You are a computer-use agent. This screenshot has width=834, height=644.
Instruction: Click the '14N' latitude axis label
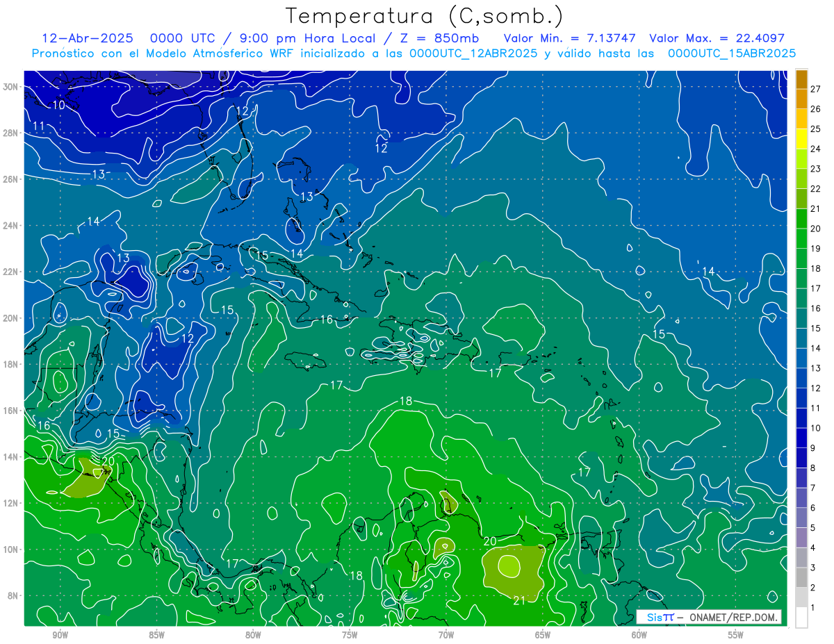[x=12, y=456]
